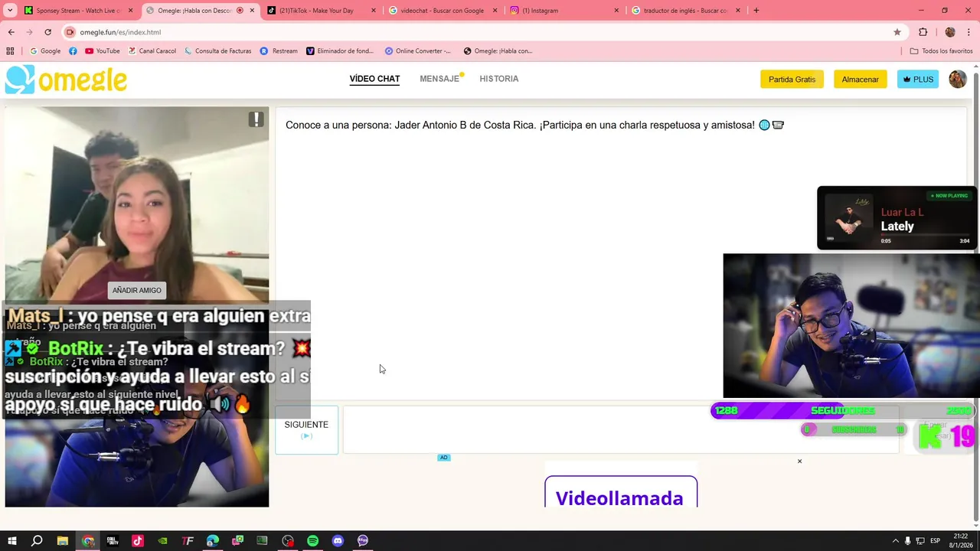Viewport: 980px width, 551px height.
Task: Show hidden system tray icons
Action: click(x=896, y=540)
